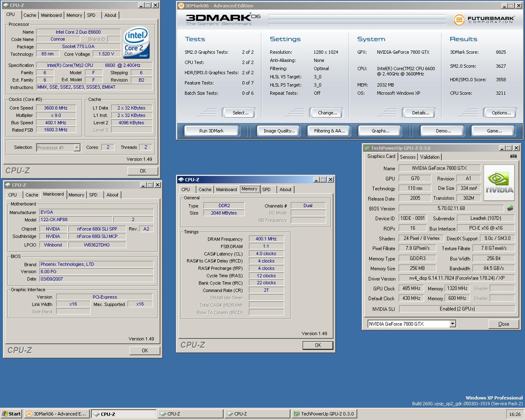Click the Chipset nForce 680i SLI SPP field
This screenshot has height=420, width=525.
coord(97,229)
